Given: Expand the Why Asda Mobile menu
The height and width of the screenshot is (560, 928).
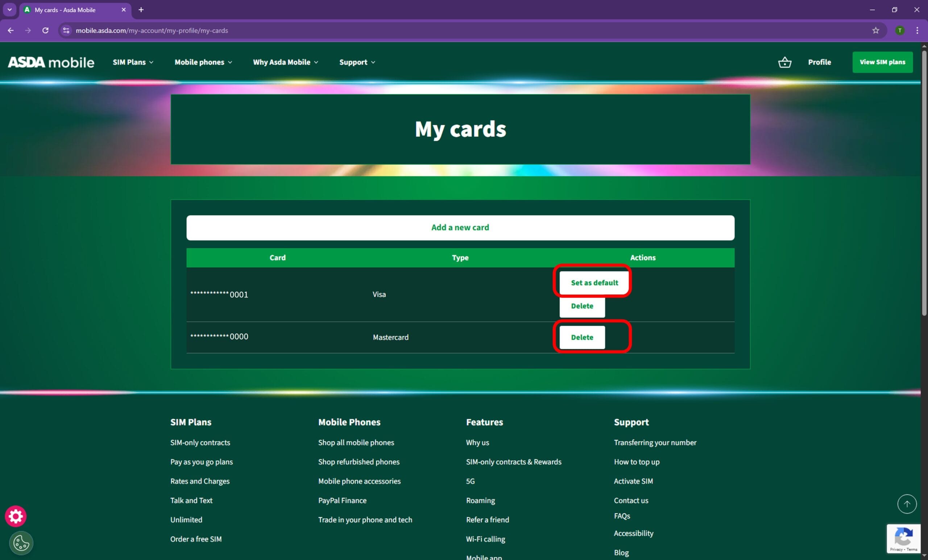Looking at the screenshot, I should pyautogui.click(x=286, y=62).
